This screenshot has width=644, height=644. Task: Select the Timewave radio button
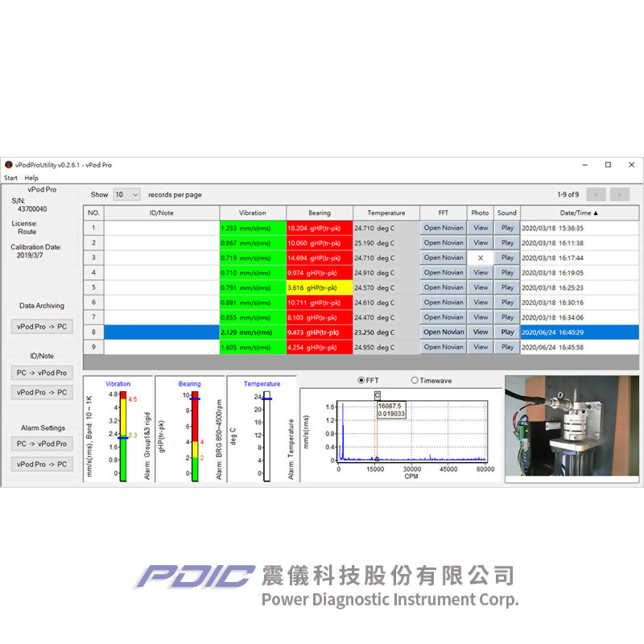point(415,380)
